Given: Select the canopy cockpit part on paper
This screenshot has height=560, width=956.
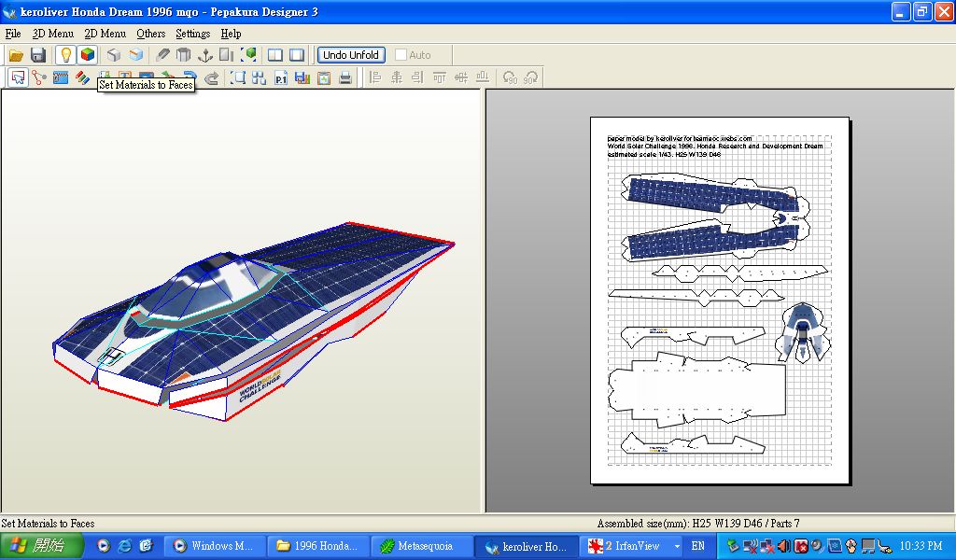Looking at the screenshot, I should [802, 332].
